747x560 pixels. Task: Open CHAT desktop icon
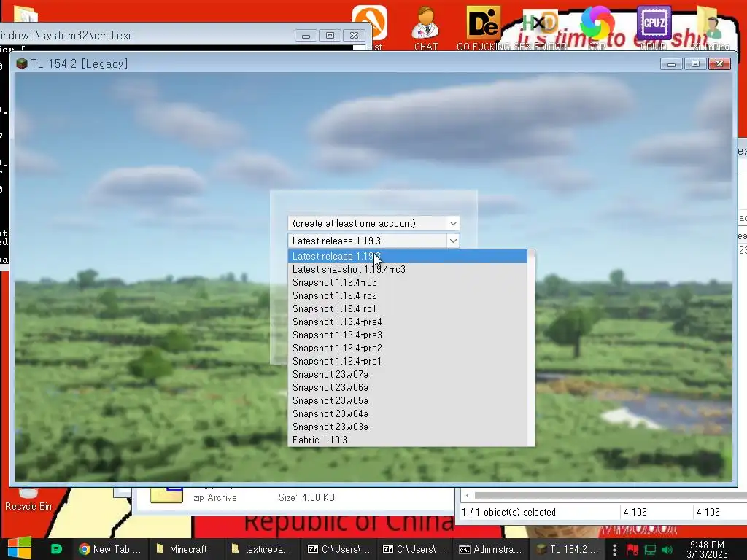pyautogui.click(x=425, y=28)
